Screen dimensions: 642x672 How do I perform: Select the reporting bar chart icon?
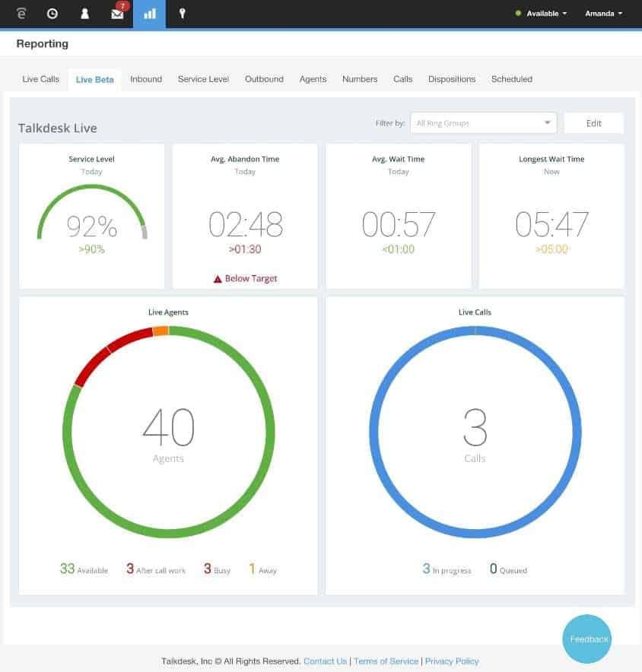(x=149, y=14)
